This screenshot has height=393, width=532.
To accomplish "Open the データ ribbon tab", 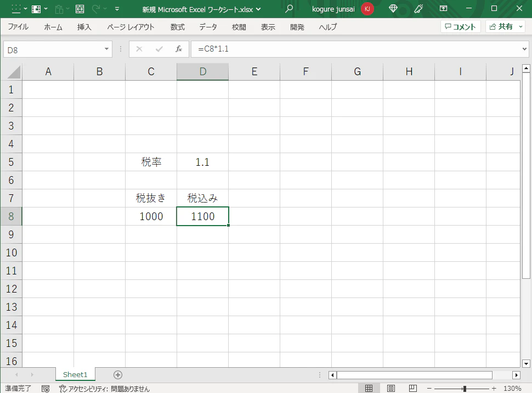I will tap(208, 27).
